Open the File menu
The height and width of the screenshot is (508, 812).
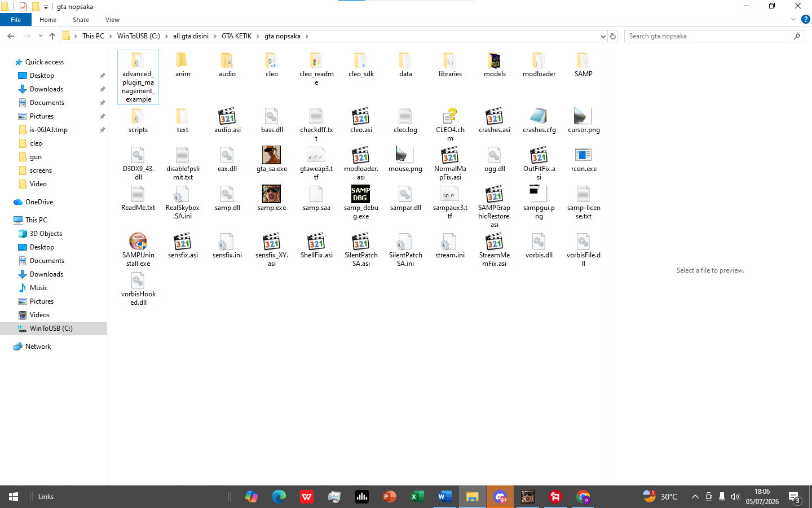click(16, 20)
